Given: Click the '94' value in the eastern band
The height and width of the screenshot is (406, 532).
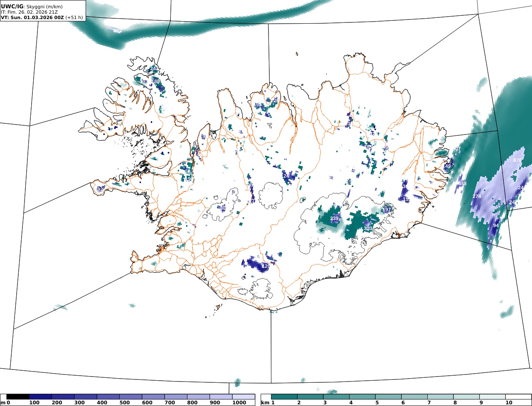Looking at the screenshot, I should [x=495, y=225].
